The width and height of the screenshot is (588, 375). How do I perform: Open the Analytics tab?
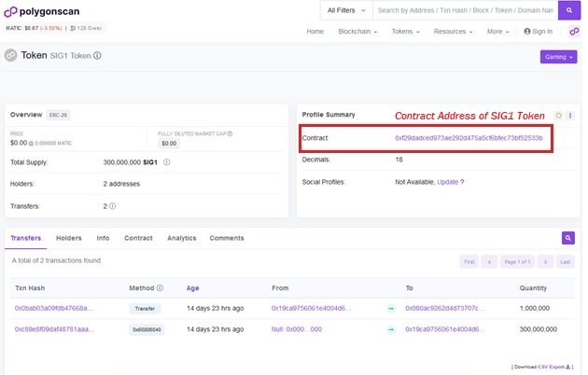tap(181, 238)
